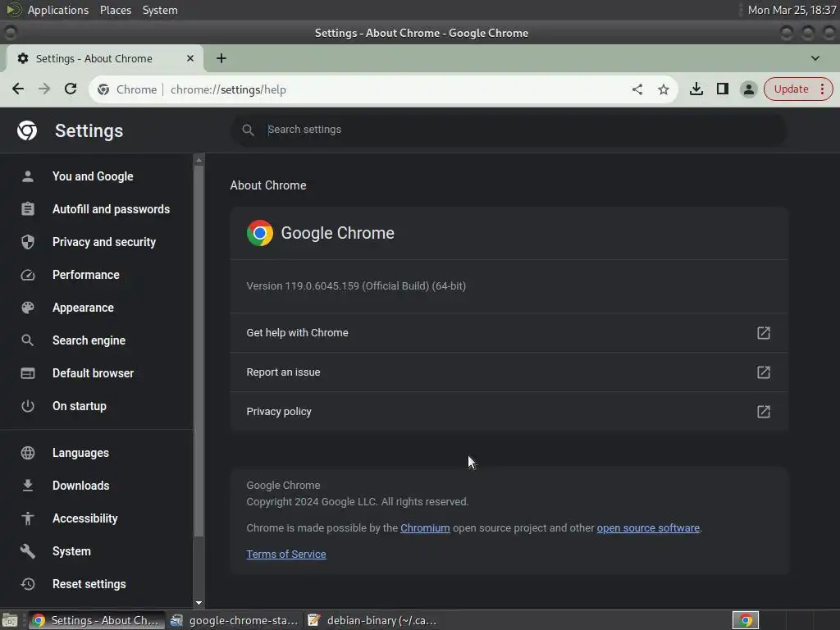Viewport: 840px width, 630px height.
Task: Open Get help with Chrome
Action: [x=509, y=333]
